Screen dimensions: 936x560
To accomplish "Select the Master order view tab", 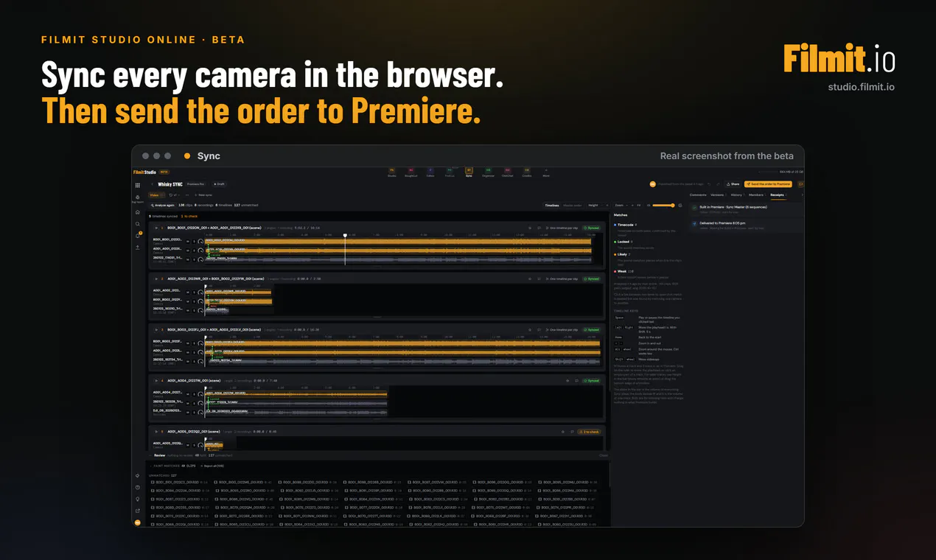I will point(573,206).
